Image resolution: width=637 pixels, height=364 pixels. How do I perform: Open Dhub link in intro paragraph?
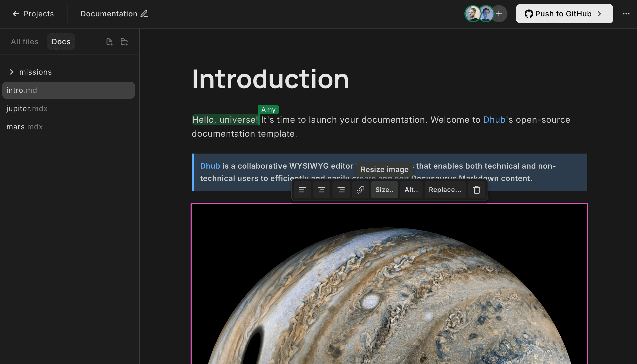[x=494, y=120]
